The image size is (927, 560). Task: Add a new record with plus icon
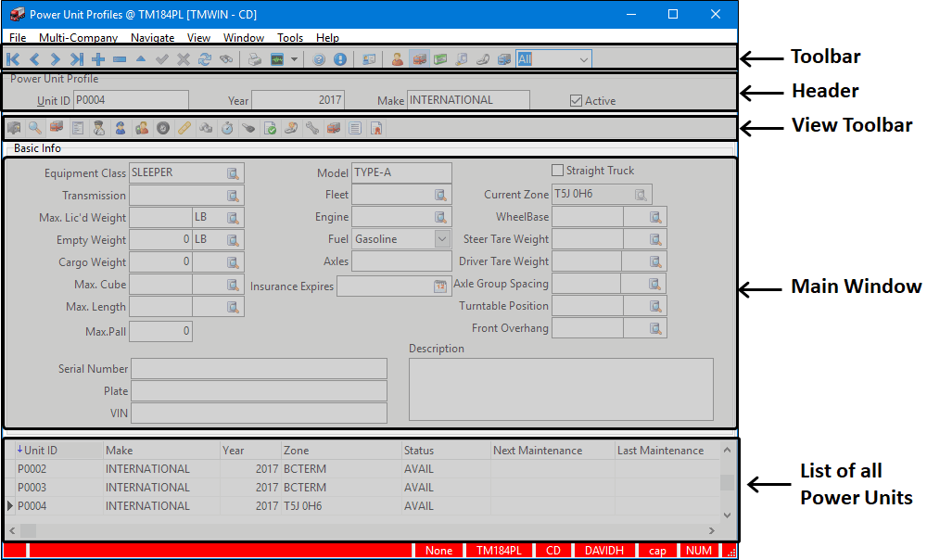coord(98,59)
